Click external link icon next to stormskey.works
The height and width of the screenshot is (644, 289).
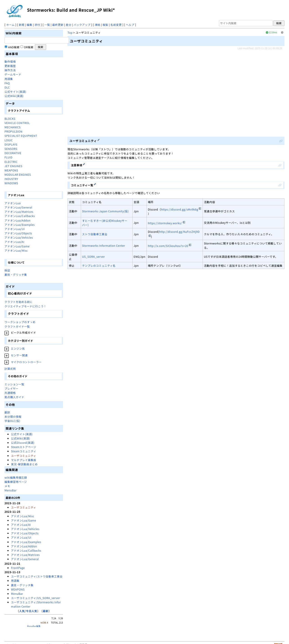184,222
